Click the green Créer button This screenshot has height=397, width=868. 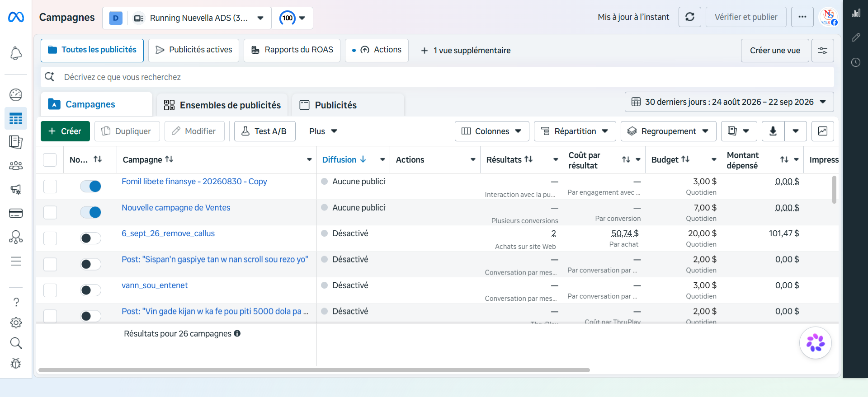(65, 131)
